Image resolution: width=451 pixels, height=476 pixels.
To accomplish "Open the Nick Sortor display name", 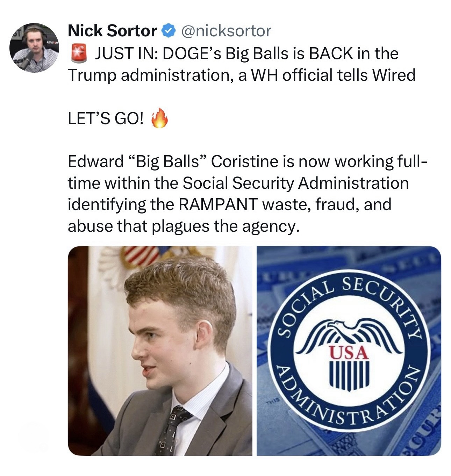I will tap(112, 31).
